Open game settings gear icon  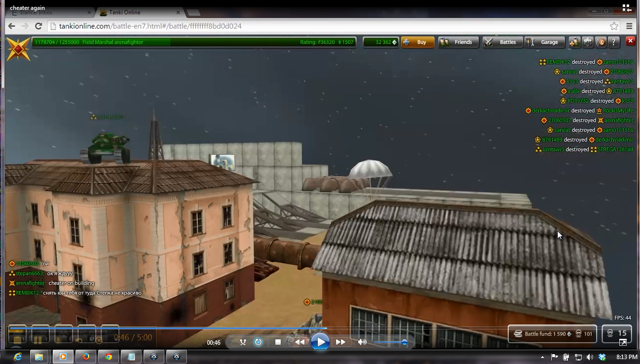pyautogui.click(x=588, y=42)
